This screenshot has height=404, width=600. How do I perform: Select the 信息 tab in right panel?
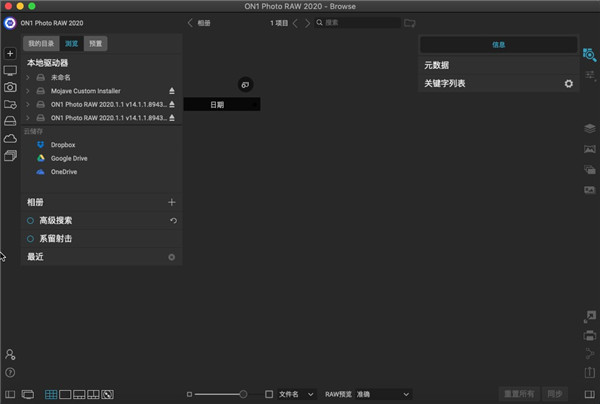point(499,45)
